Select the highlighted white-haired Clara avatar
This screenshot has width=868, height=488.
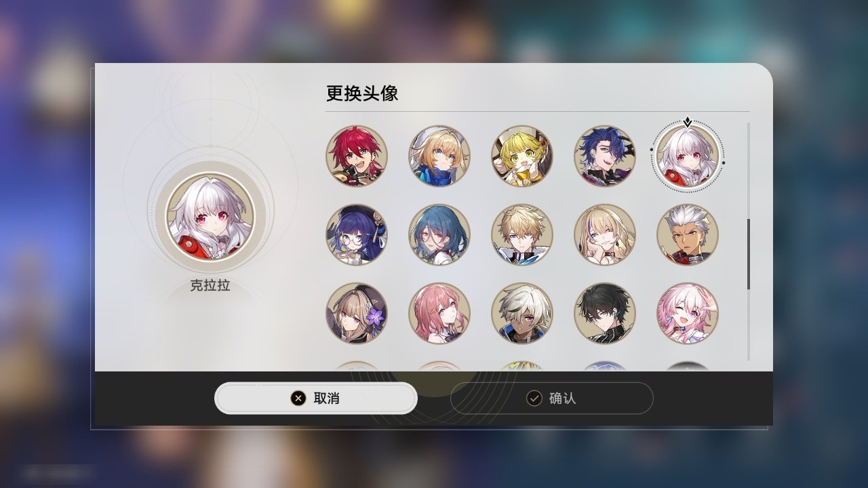[x=687, y=156]
